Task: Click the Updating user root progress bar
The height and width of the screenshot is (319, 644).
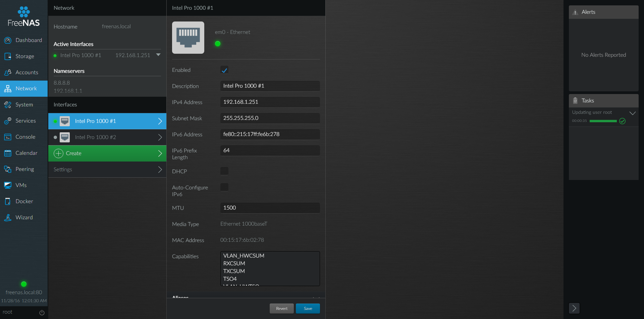Action: (603, 121)
